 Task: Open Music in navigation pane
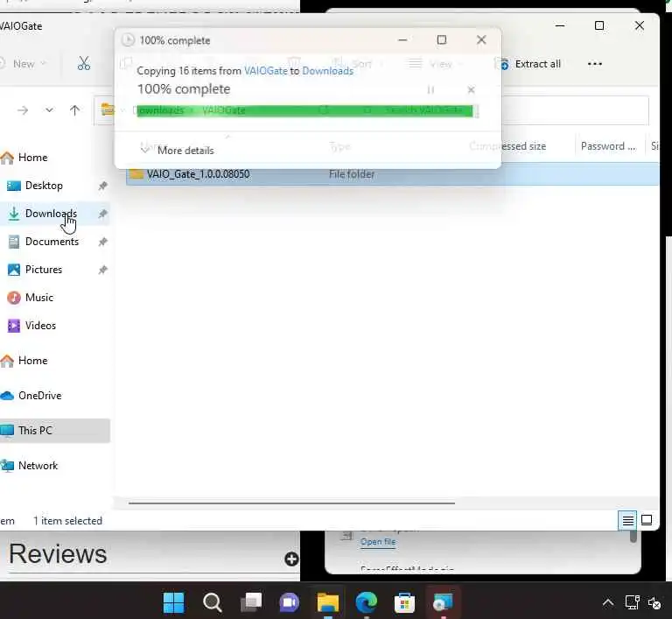(39, 298)
